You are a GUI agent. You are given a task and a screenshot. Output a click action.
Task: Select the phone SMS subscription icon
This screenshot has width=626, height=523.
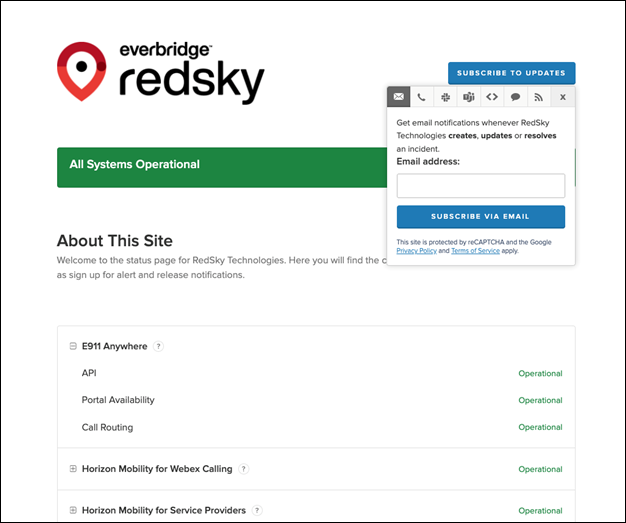pyautogui.click(x=422, y=97)
